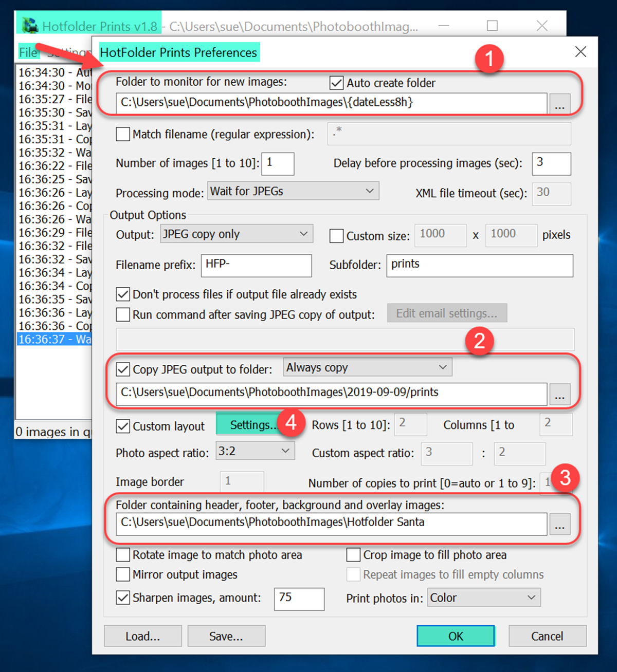Click the 0 images in queue status text

pos(53,432)
